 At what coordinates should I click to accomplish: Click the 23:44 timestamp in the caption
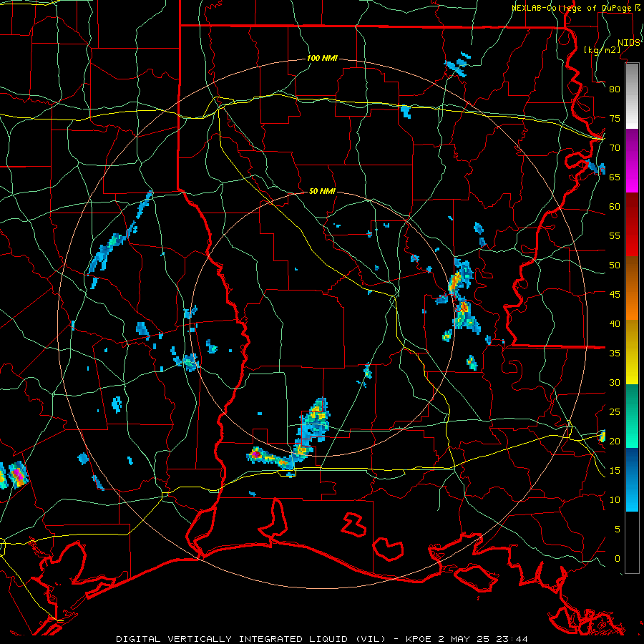point(510,639)
